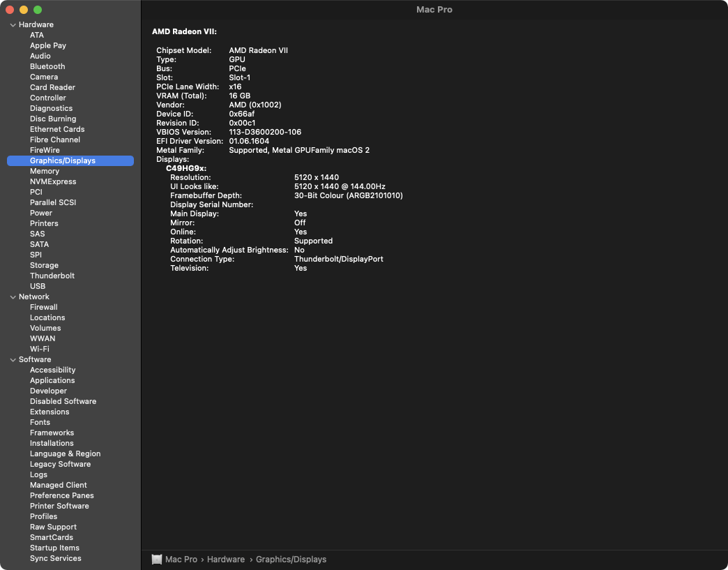Image resolution: width=728 pixels, height=570 pixels.
Task: Select Developer in the sidebar
Action: click(48, 391)
